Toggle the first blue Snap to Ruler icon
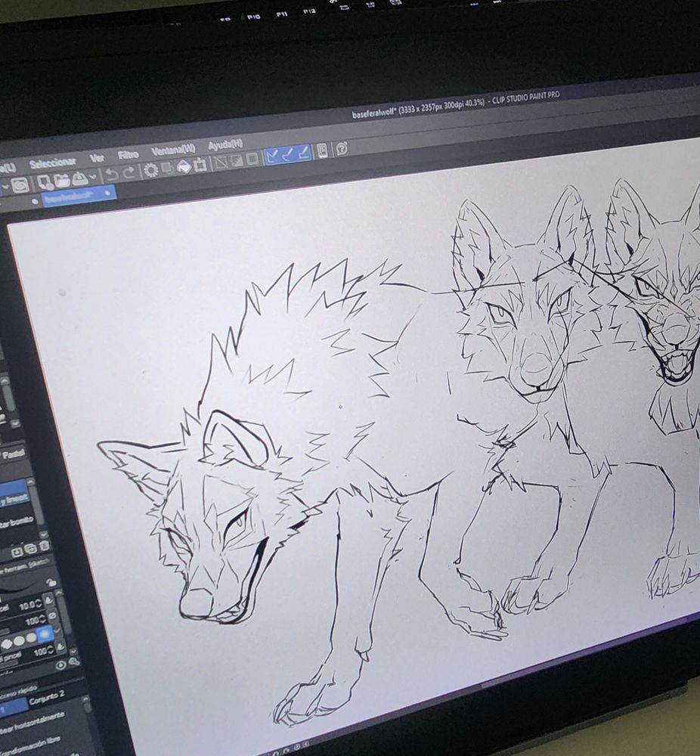This screenshot has height=756, width=700. pos(273,156)
